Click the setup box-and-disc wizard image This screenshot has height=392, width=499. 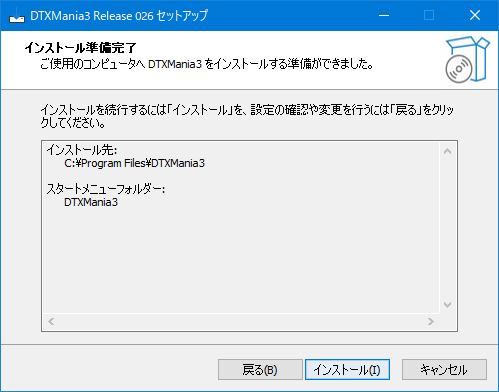coord(468,60)
